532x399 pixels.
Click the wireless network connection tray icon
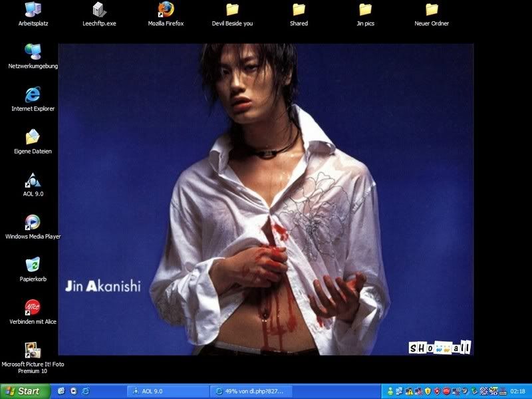[456, 391]
